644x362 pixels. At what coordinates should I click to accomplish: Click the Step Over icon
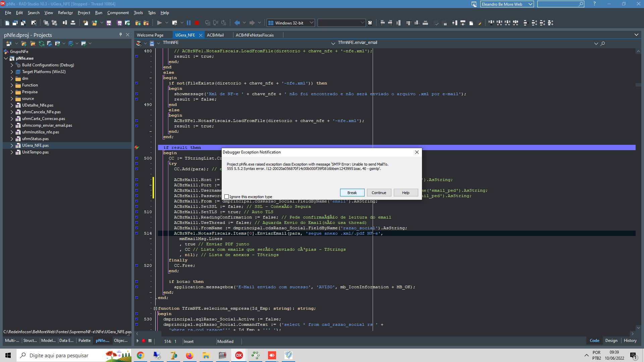(216, 23)
